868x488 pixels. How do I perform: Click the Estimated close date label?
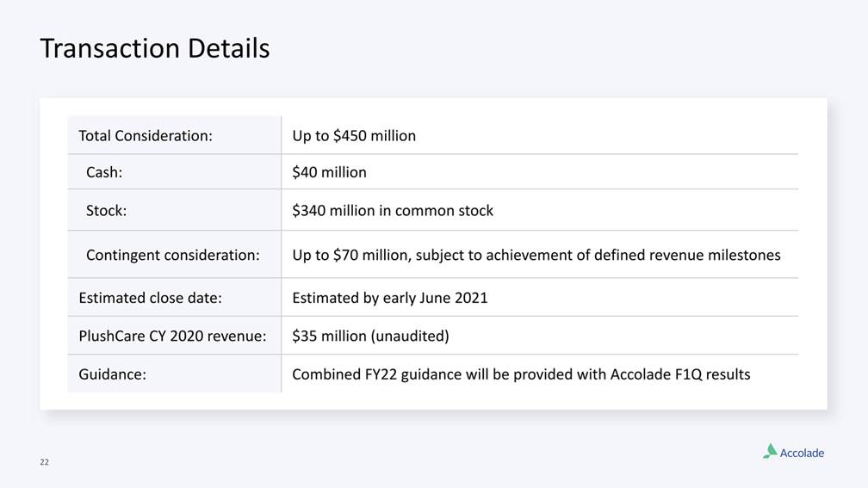(150, 298)
